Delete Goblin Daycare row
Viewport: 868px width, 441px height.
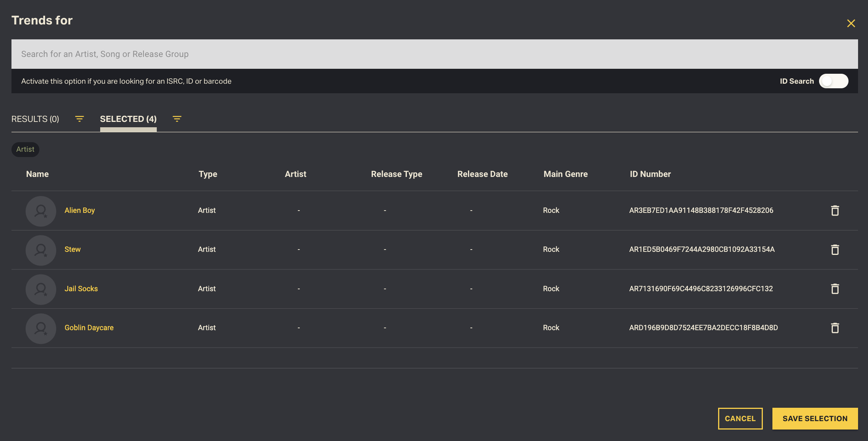[835, 328]
